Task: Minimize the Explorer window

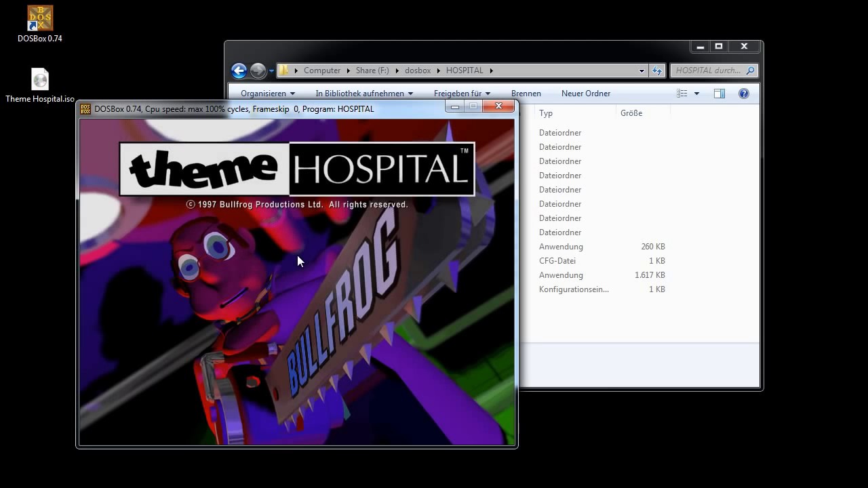Action: (701, 47)
